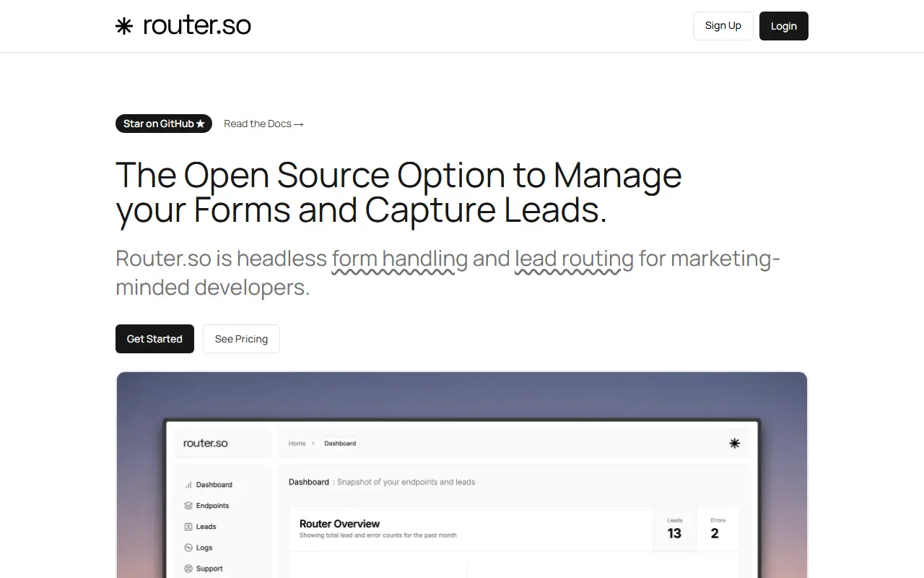Select Leads in the preview sidebar
The width and height of the screenshot is (924, 578).
click(206, 527)
